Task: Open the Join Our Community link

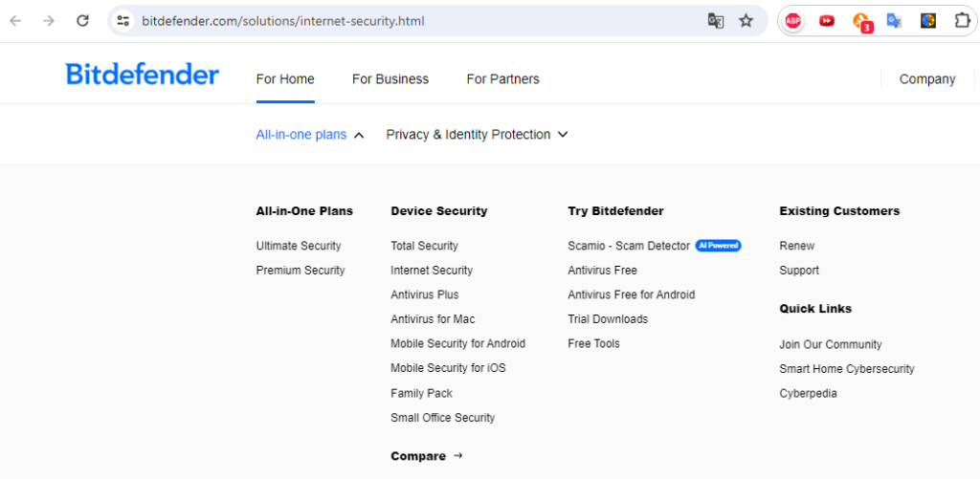Action: (x=831, y=345)
